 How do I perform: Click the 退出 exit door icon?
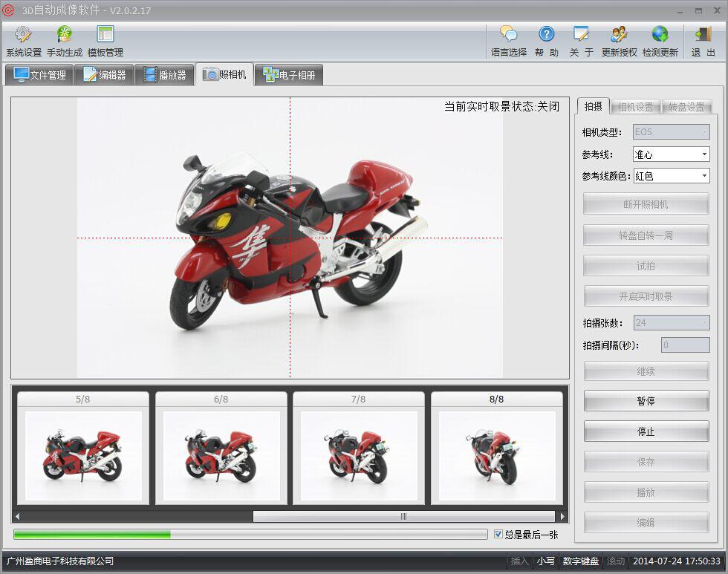click(703, 35)
